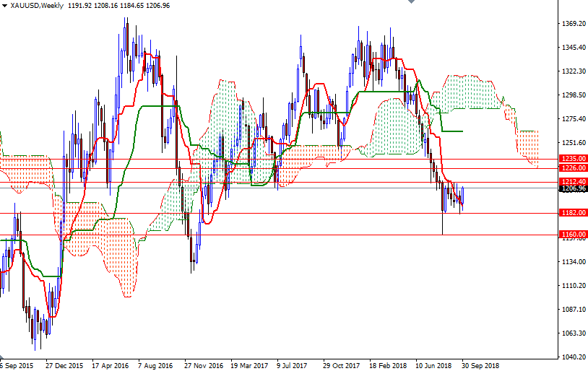The width and height of the screenshot is (588, 371).
Task: Click the gray corner triangle at bottom left
Action: [x=1, y=356]
